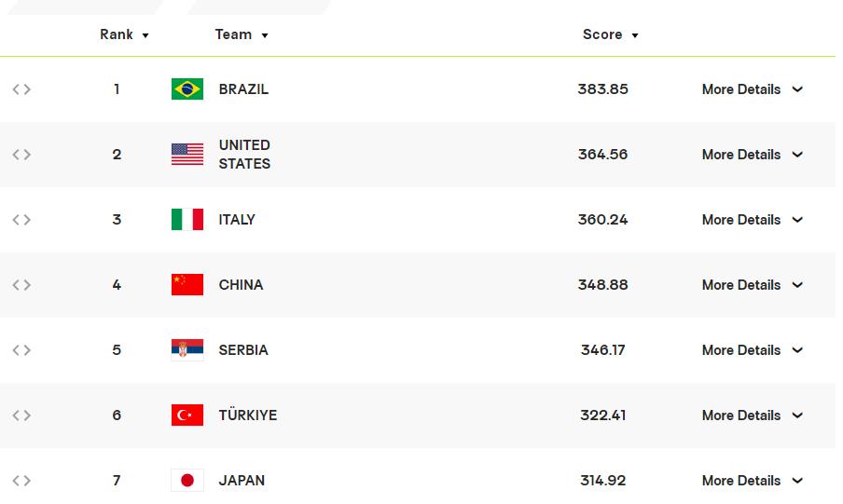Click the Türkiye flag icon

point(187,415)
